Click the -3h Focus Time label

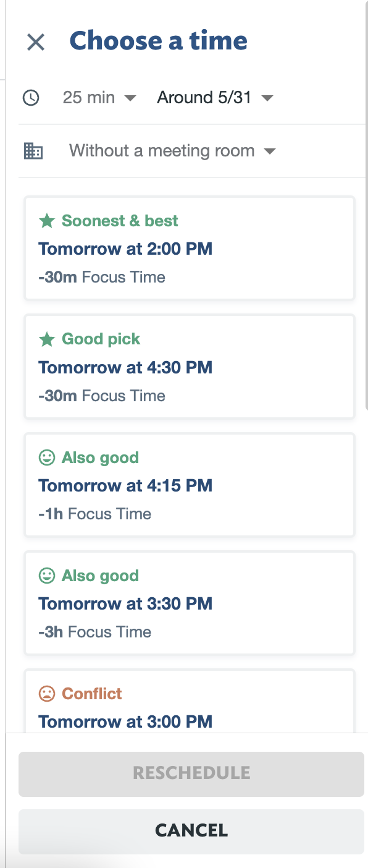pyautogui.click(x=95, y=632)
